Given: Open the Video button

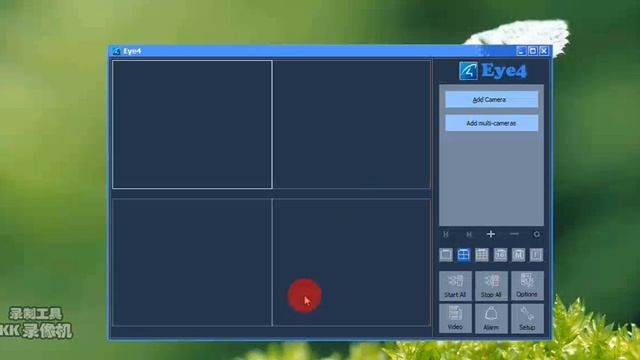Looking at the screenshot, I should click(455, 318).
